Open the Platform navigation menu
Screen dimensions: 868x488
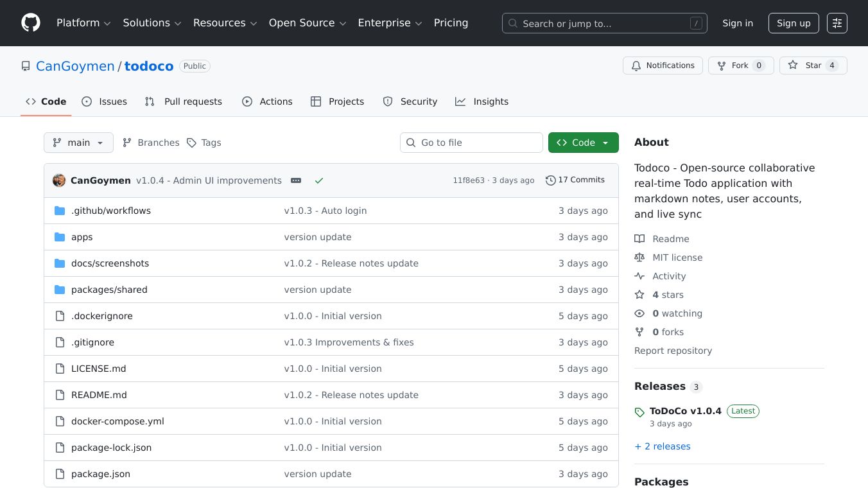(83, 23)
